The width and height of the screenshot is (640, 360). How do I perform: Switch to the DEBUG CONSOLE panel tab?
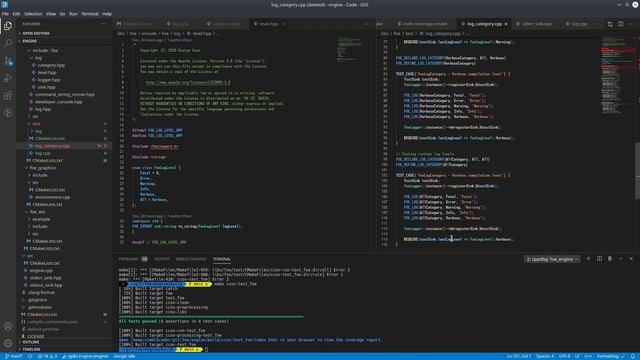point(191,259)
